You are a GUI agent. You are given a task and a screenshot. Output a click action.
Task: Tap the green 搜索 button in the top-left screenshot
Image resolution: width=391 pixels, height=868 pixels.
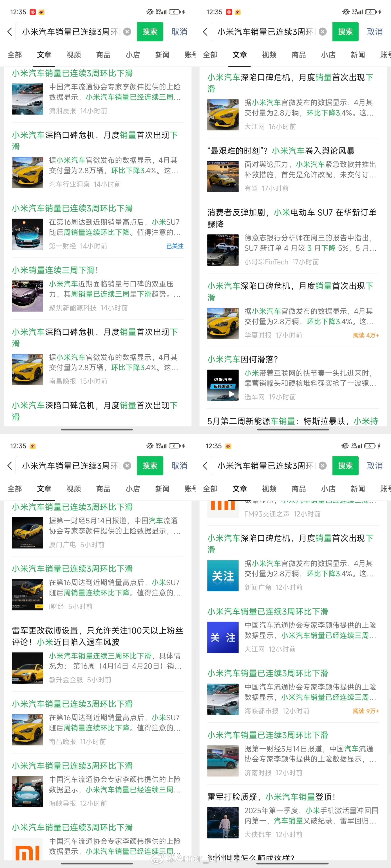pos(150,32)
